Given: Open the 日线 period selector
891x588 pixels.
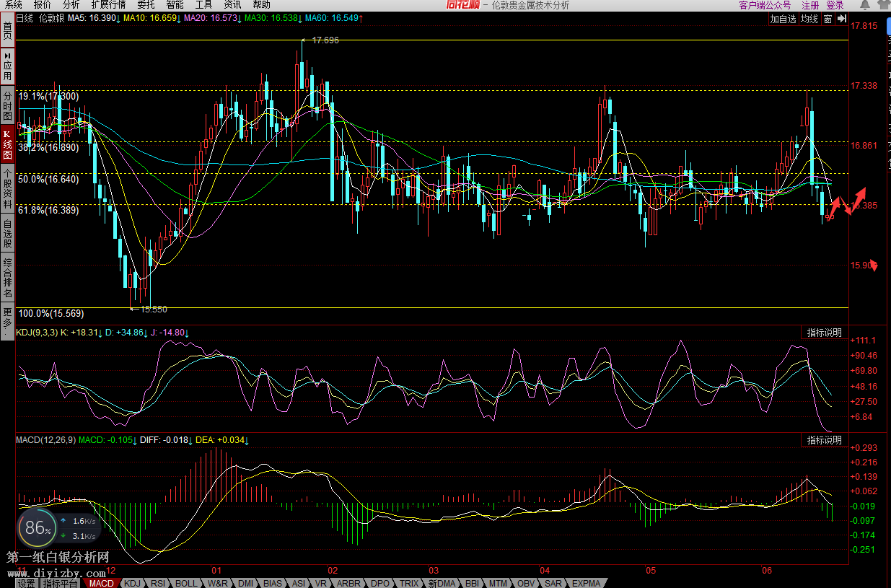Looking at the screenshot, I should pos(25,18).
